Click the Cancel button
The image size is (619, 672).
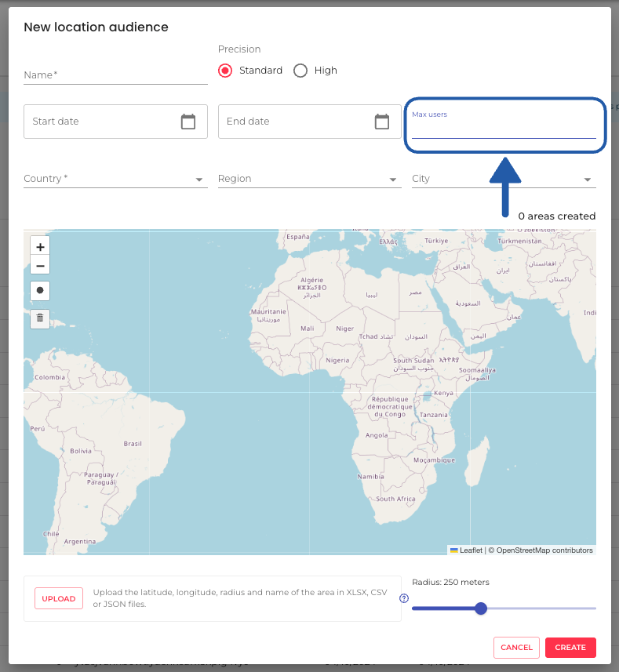pos(516,648)
